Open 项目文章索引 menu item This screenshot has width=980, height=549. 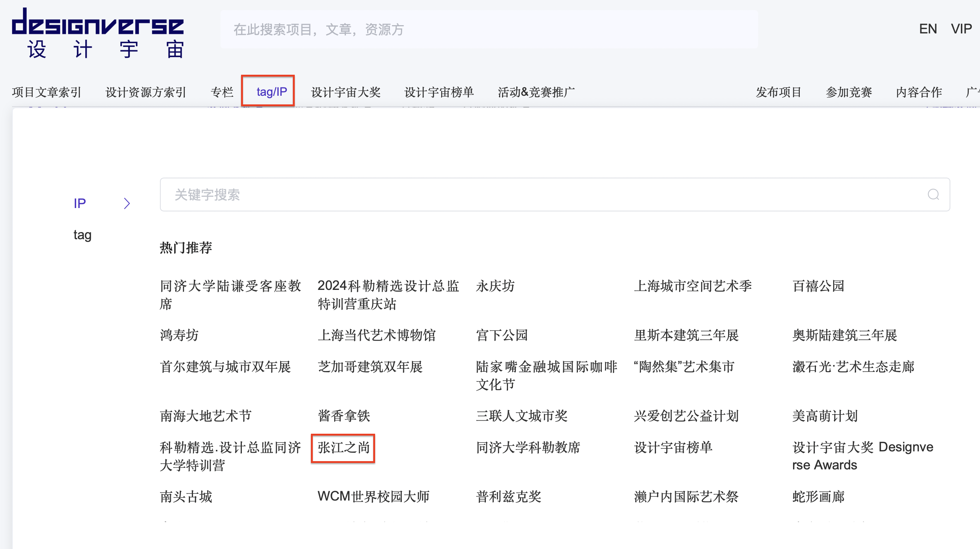47,92
